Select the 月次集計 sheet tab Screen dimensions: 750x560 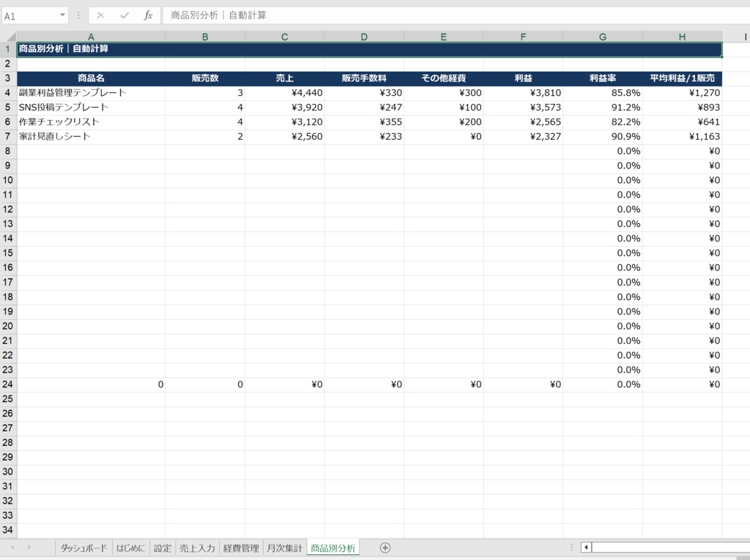[285, 548]
